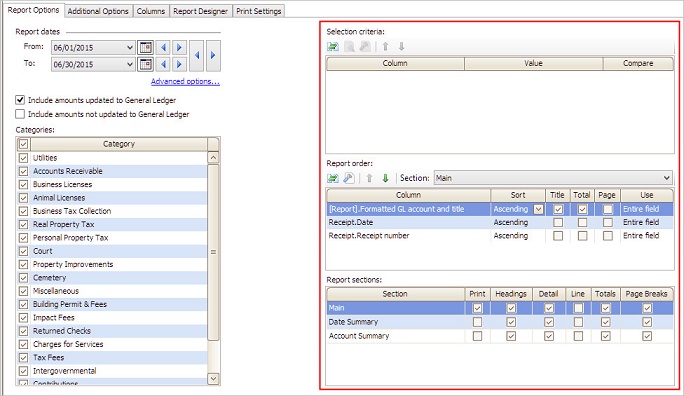This screenshot has height=396, width=684.
Task: Toggle Total checkbox for Receipt.Receipt number row
Action: [582, 236]
